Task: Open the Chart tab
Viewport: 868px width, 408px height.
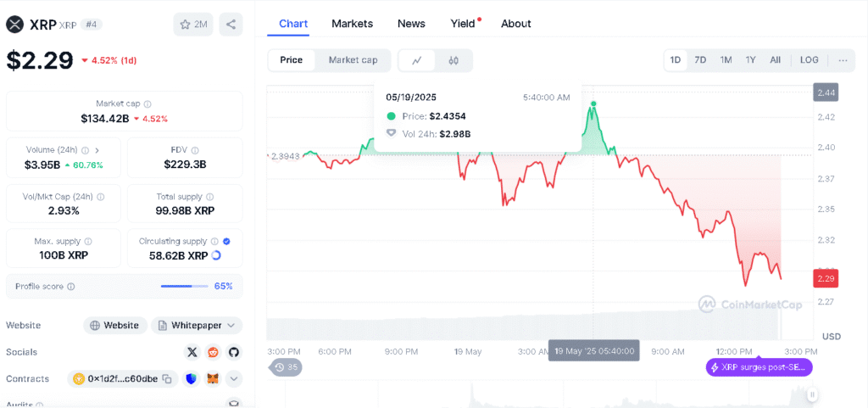Action: [x=293, y=24]
